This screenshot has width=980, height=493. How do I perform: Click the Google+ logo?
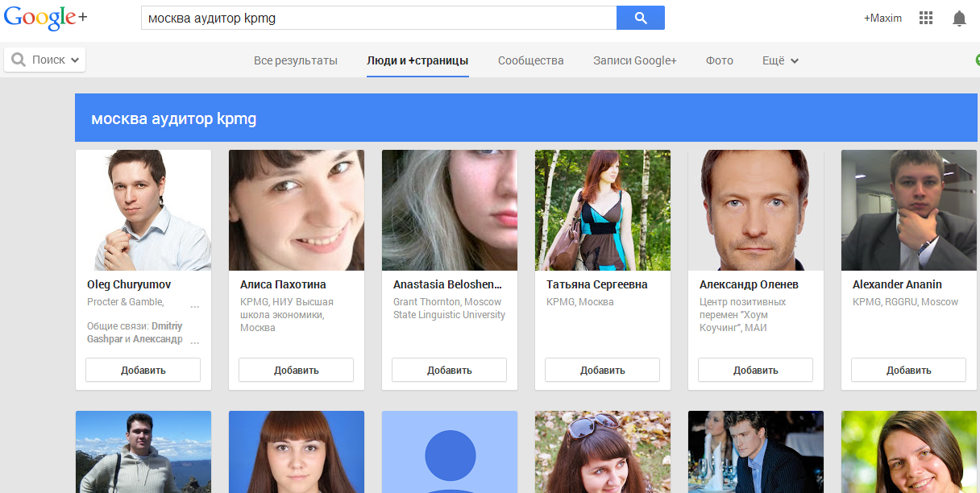point(46,19)
